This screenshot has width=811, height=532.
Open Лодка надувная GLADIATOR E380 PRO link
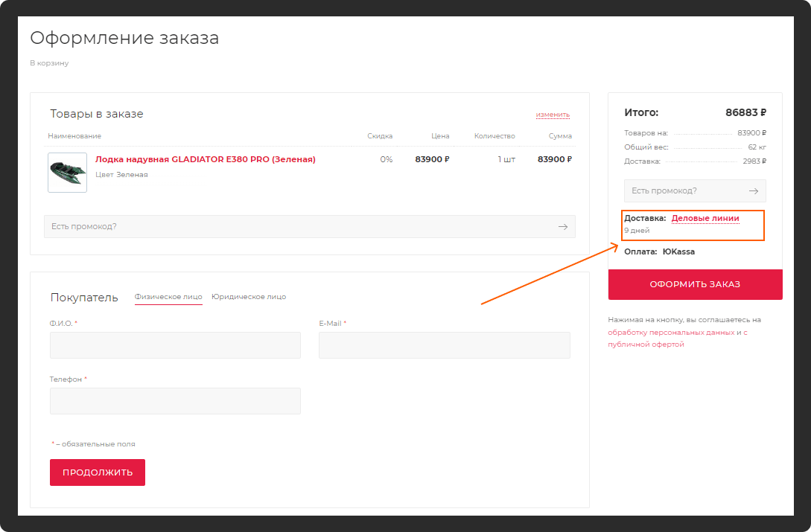tap(206, 159)
